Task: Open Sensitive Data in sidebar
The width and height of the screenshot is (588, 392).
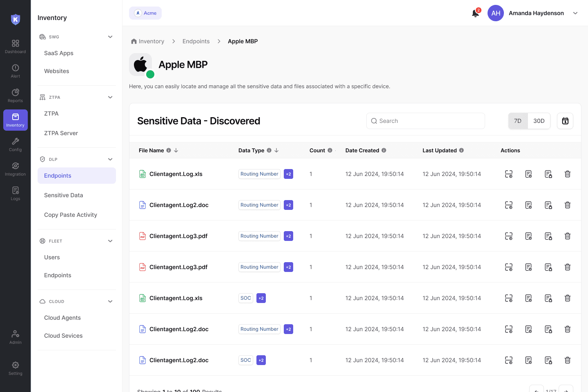Action: (x=64, y=195)
